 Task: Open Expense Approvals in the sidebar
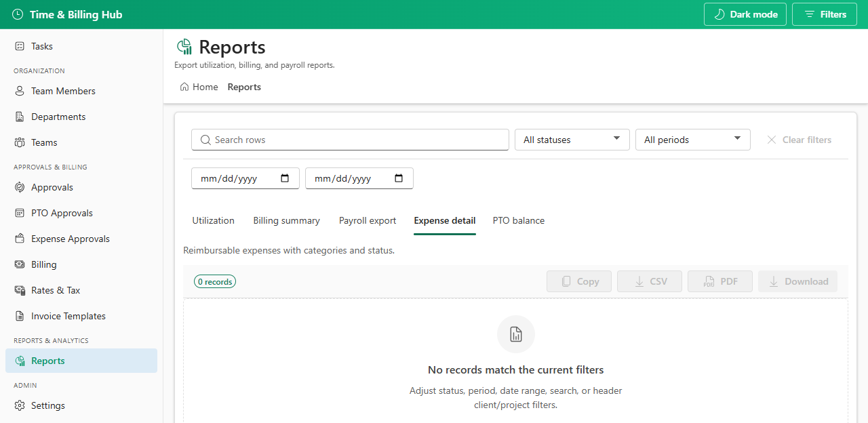[x=81, y=239]
